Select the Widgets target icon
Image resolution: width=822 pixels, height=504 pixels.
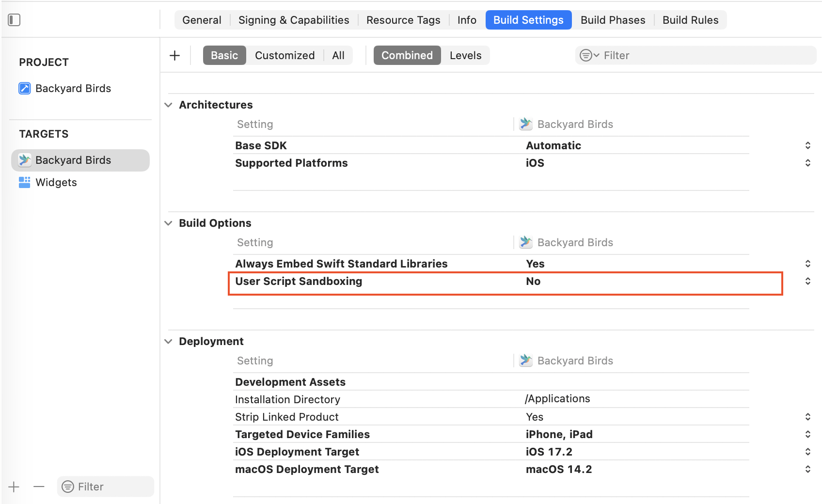pos(25,182)
